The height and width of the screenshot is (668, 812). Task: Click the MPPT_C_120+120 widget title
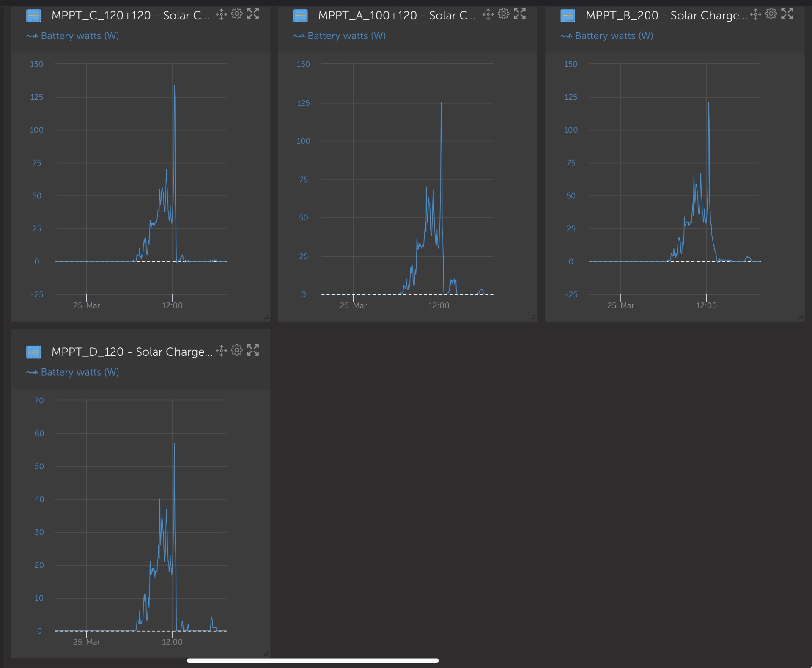(x=130, y=16)
